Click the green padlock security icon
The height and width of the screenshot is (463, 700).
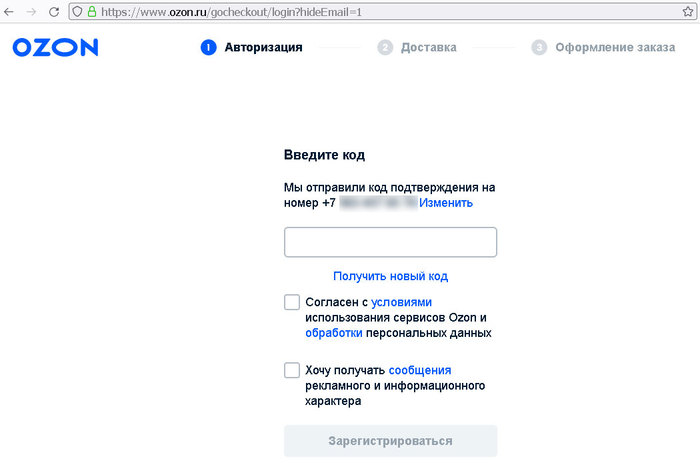tap(92, 12)
